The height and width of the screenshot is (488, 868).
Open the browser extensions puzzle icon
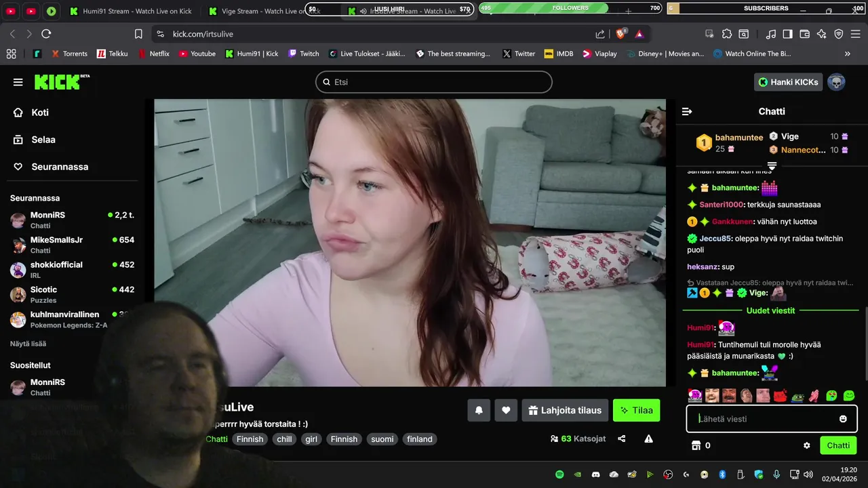[x=727, y=34]
